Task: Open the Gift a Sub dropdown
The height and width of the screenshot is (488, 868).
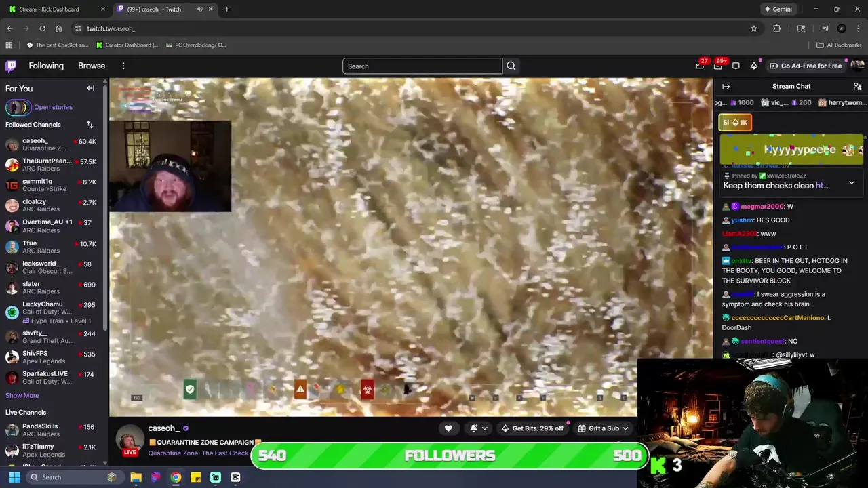Action: [603, 428]
